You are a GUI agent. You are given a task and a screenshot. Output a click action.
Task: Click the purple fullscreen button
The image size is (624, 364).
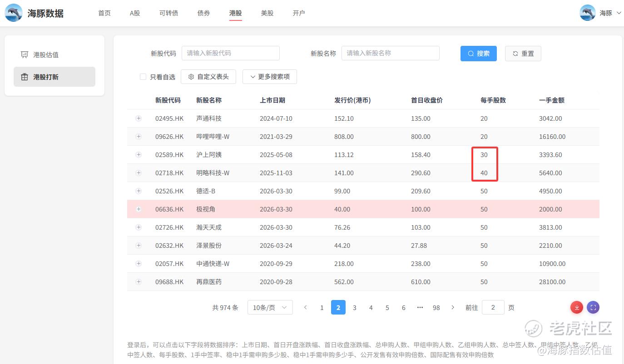593,307
